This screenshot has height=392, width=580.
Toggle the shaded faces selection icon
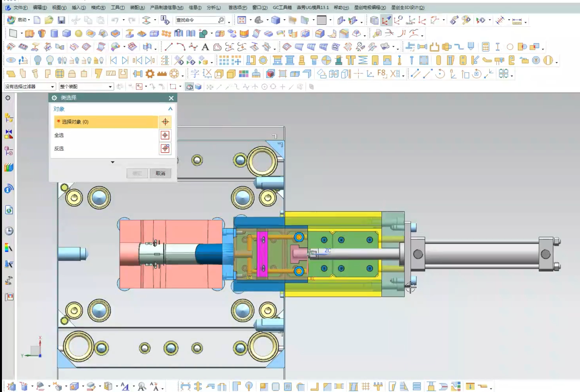tap(189, 87)
